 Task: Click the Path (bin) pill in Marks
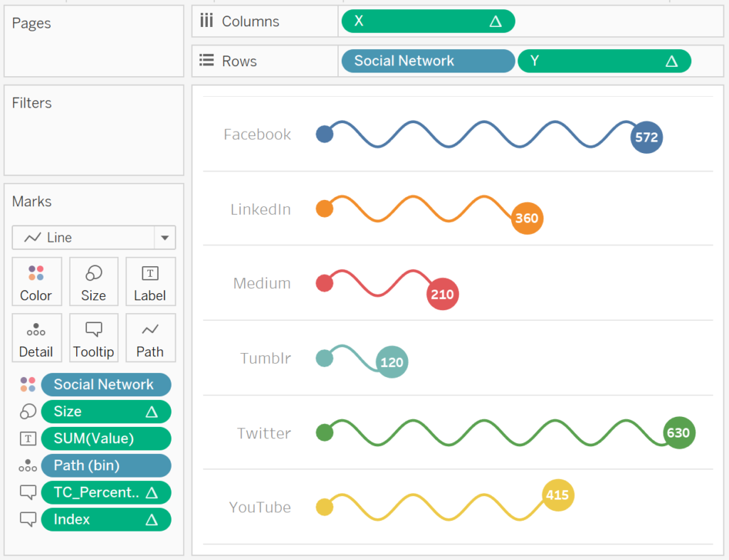(x=106, y=465)
